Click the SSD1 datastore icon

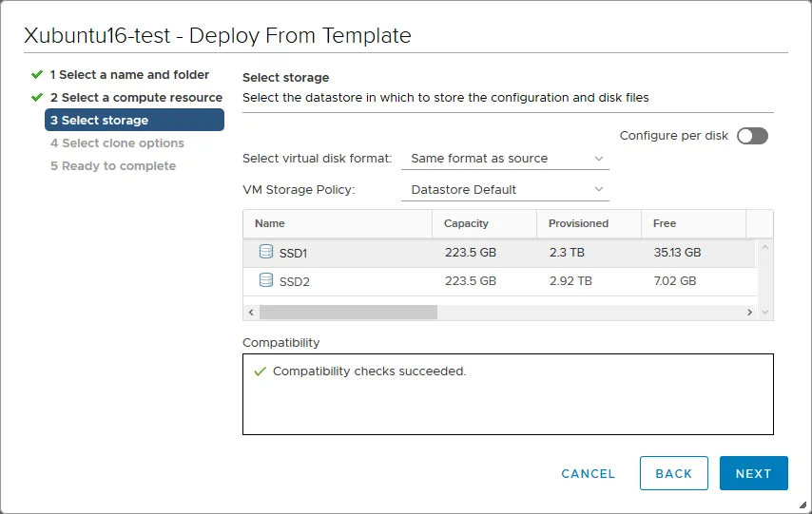coord(266,253)
